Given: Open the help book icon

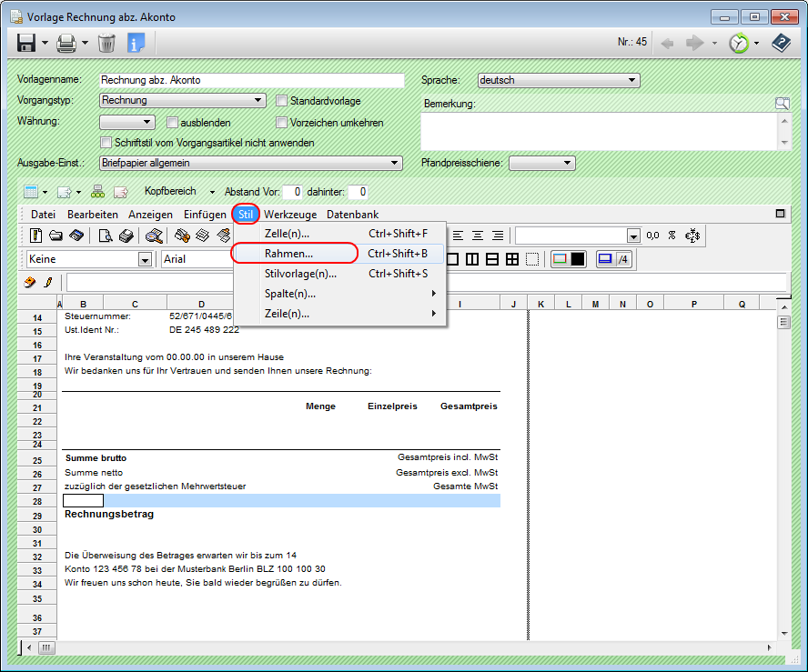Looking at the screenshot, I should [x=781, y=43].
